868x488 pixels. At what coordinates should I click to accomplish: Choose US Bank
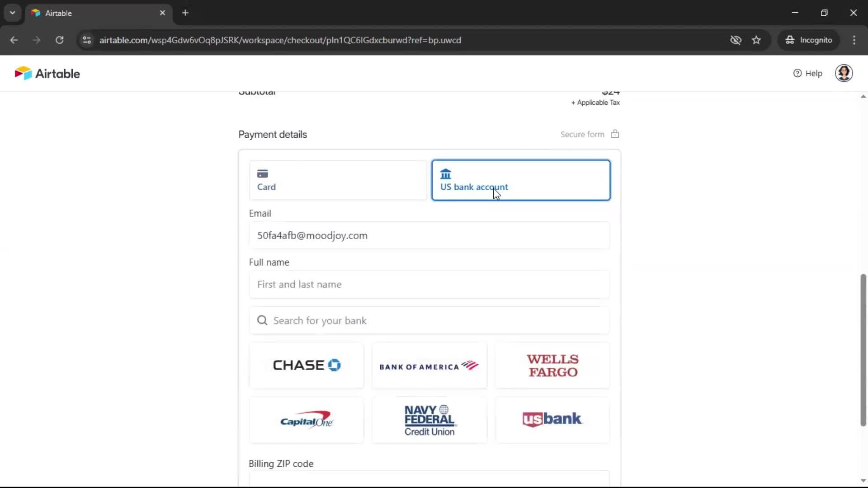coord(552,420)
